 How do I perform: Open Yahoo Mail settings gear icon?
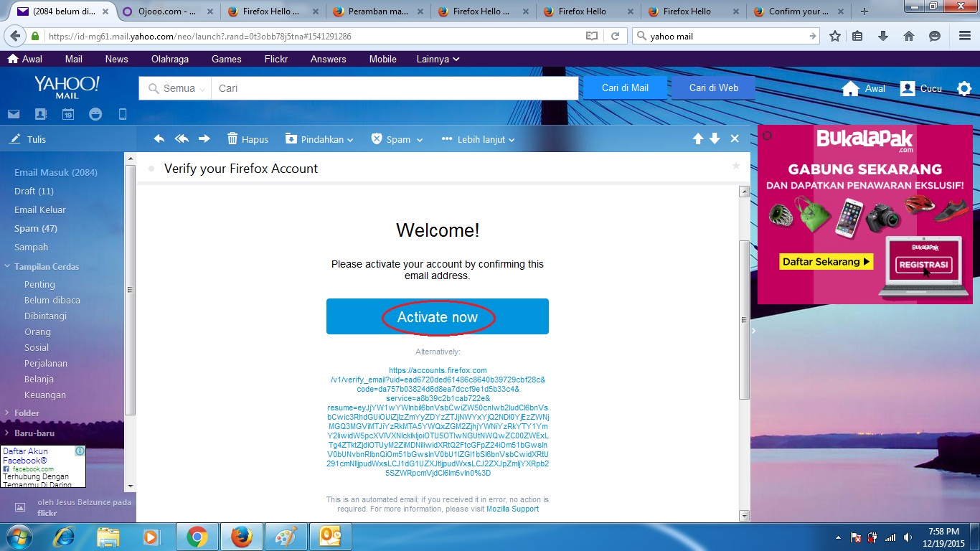point(964,88)
